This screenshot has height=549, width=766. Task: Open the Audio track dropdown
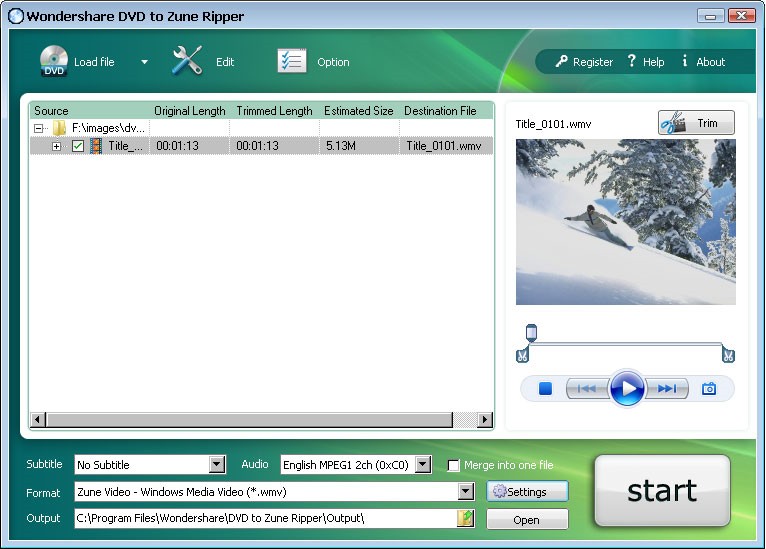coord(423,465)
